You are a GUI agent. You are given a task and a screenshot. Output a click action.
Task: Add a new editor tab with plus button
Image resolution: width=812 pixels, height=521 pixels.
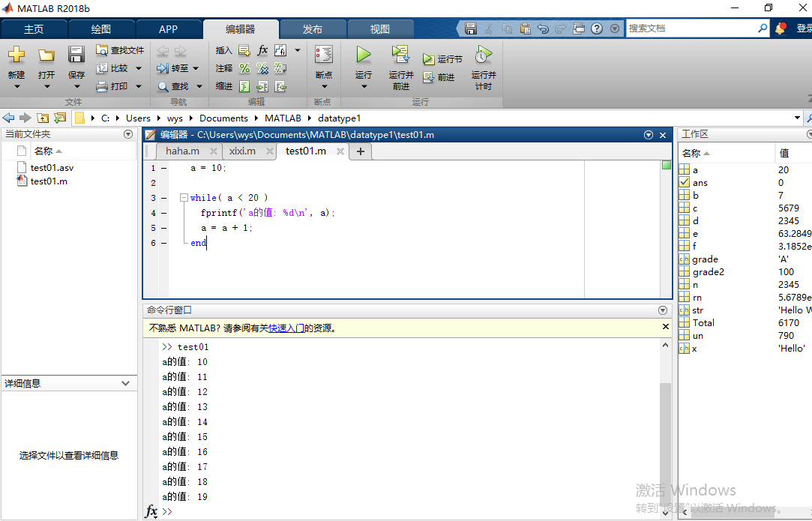pyautogui.click(x=361, y=151)
